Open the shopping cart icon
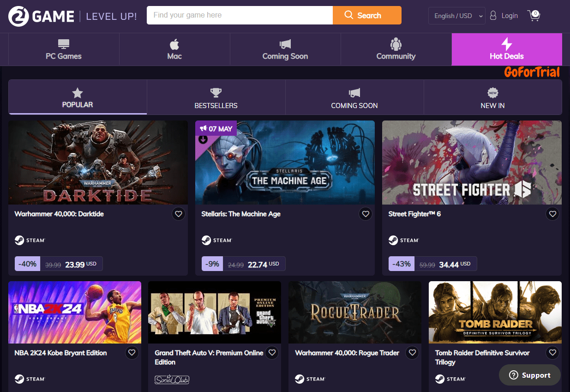 click(x=534, y=16)
